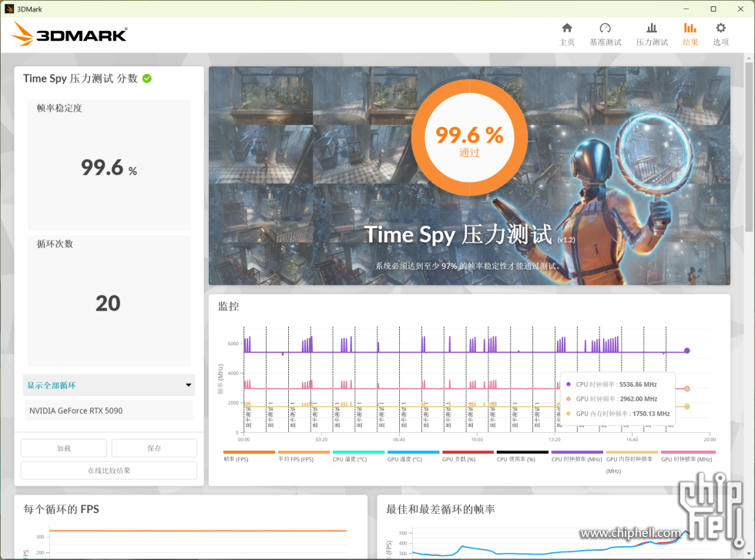Click the 在线比较结果 button
This screenshot has height=560, width=755.
pos(109,471)
